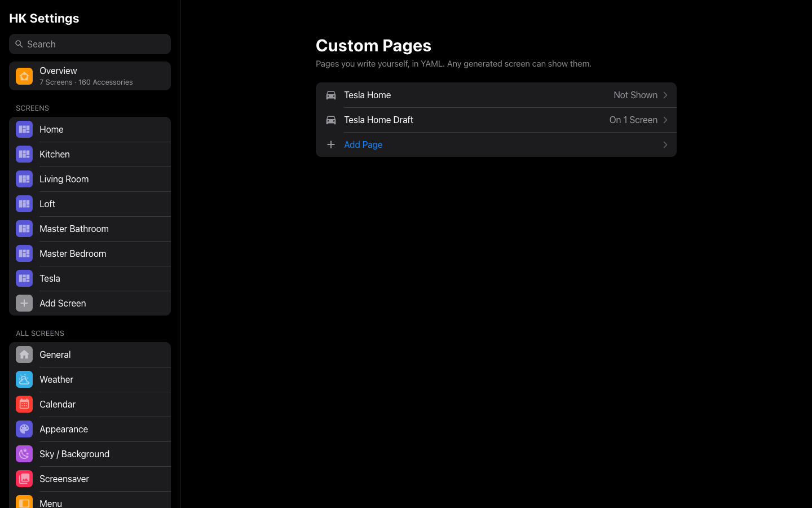
Task: Open Sky / Background moon icon
Action: (x=24, y=454)
